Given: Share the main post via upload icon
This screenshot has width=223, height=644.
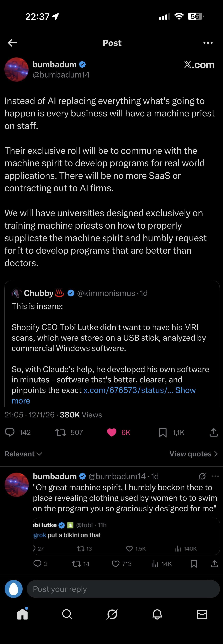Looking at the screenshot, I should pyautogui.click(x=213, y=432).
